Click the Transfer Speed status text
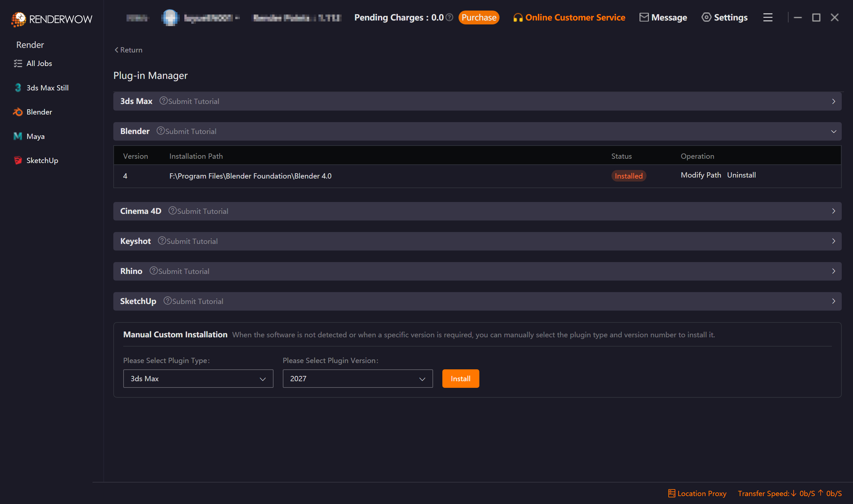The width and height of the screenshot is (853, 504). tap(790, 493)
